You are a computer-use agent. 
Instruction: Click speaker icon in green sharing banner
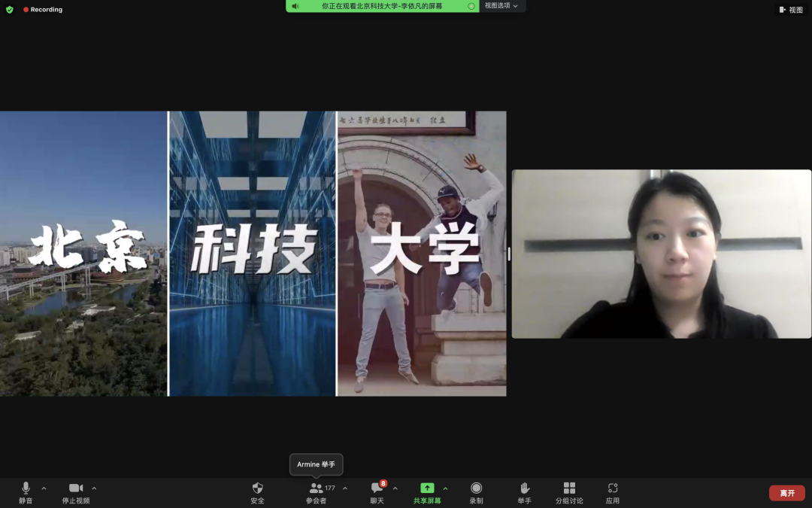pyautogui.click(x=295, y=6)
